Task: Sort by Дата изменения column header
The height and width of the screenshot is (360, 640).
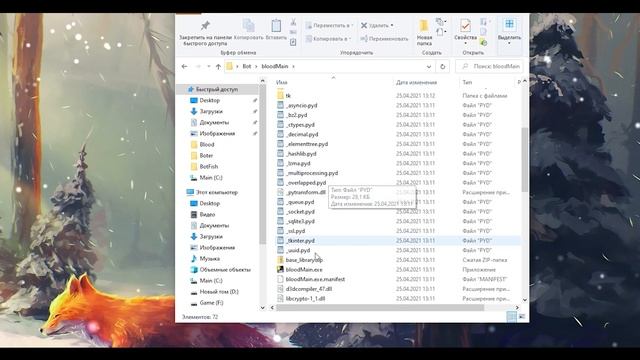Action: pos(416,82)
